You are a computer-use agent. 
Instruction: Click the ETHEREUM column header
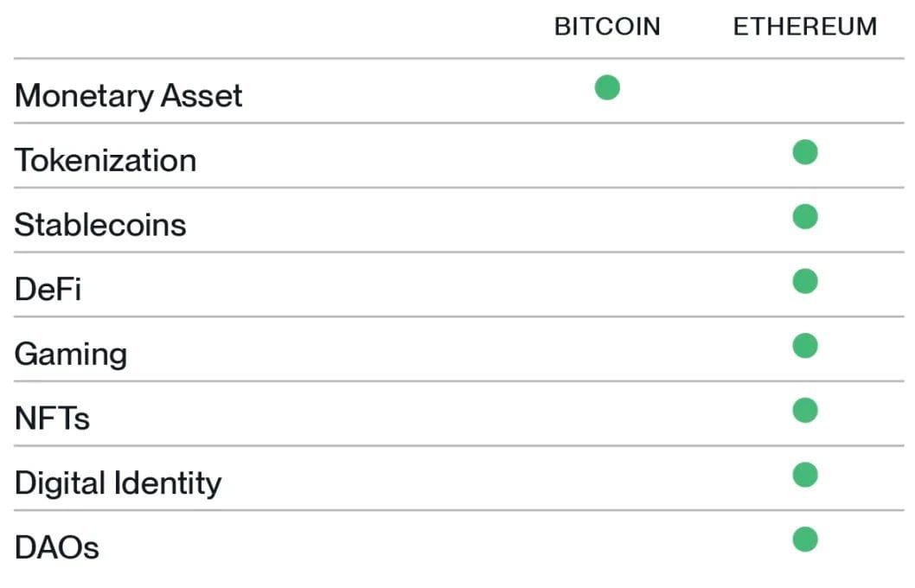804,26
